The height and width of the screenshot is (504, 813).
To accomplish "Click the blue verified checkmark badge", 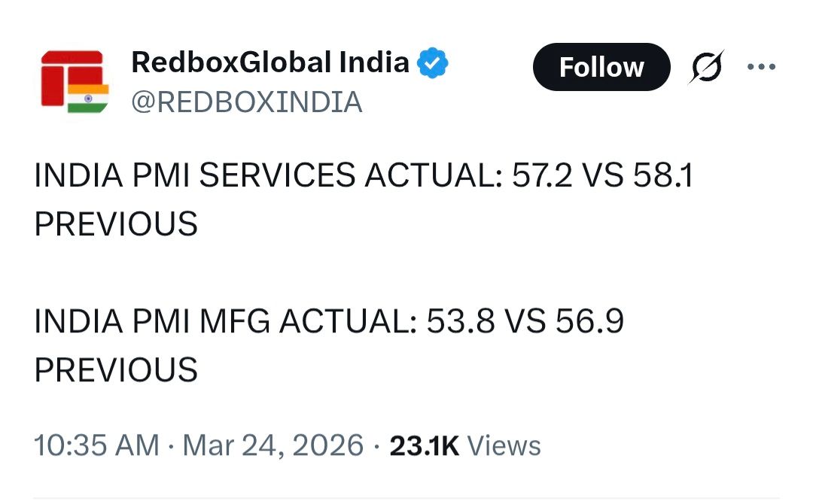I will (433, 63).
